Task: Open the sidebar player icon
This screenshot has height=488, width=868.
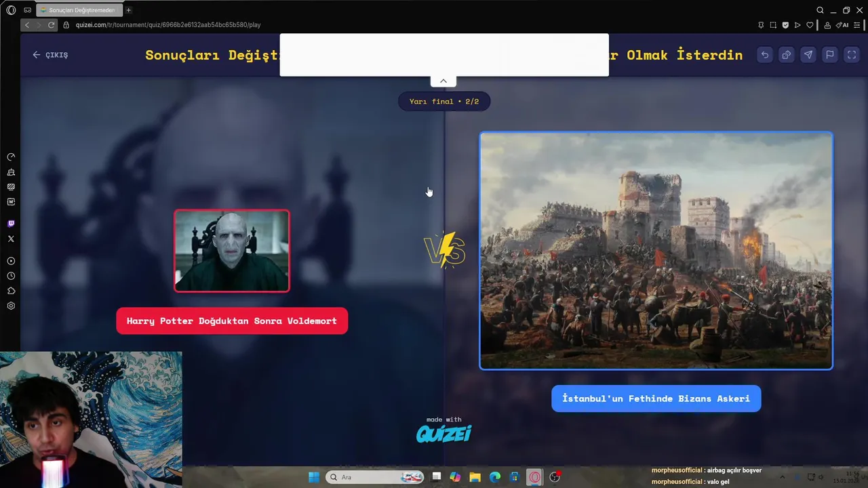Action: [x=11, y=261]
